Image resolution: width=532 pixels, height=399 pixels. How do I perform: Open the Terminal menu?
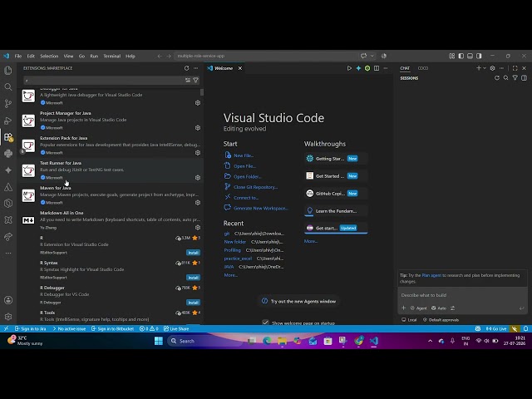(112, 56)
